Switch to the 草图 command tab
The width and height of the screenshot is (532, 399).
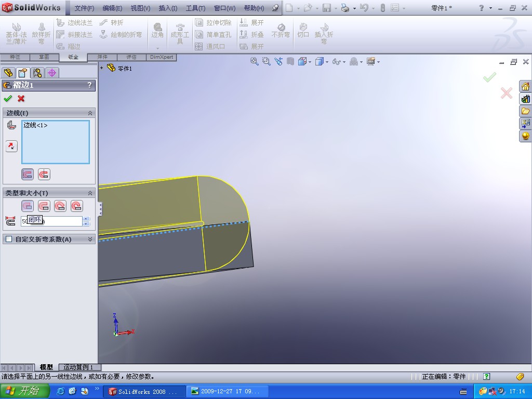point(44,57)
